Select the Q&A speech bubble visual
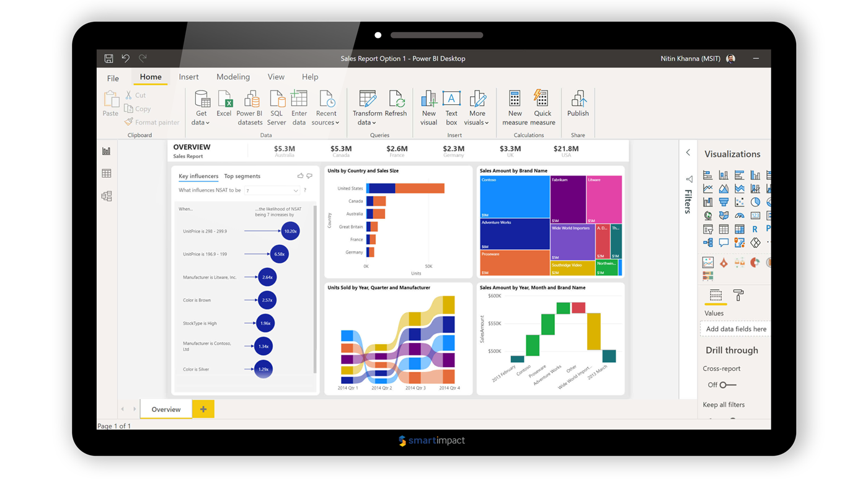 tap(724, 243)
